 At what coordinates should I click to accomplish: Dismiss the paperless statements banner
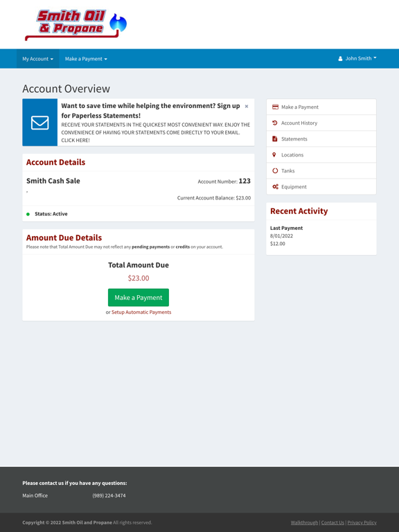(x=247, y=106)
